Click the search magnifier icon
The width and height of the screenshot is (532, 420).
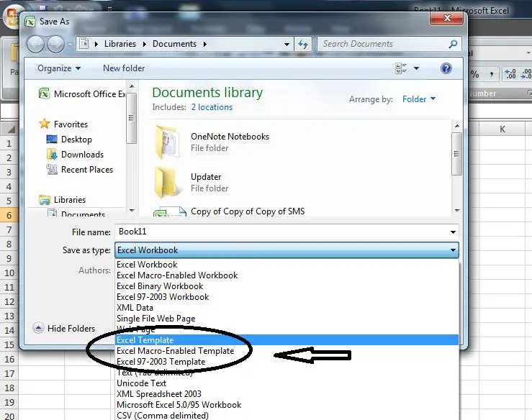453,44
